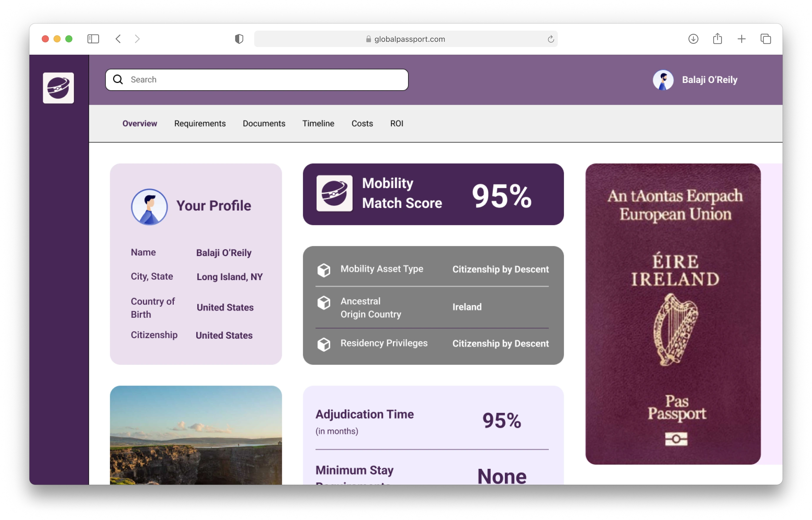Click the cube icon beside Mobility Asset Type
812x520 pixels.
[324, 270]
